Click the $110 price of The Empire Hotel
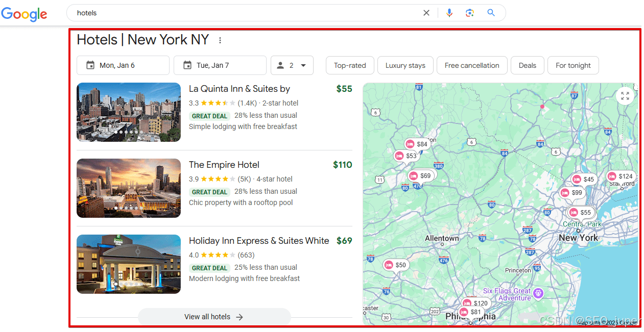The height and width of the screenshot is (332, 644). pyautogui.click(x=343, y=165)
